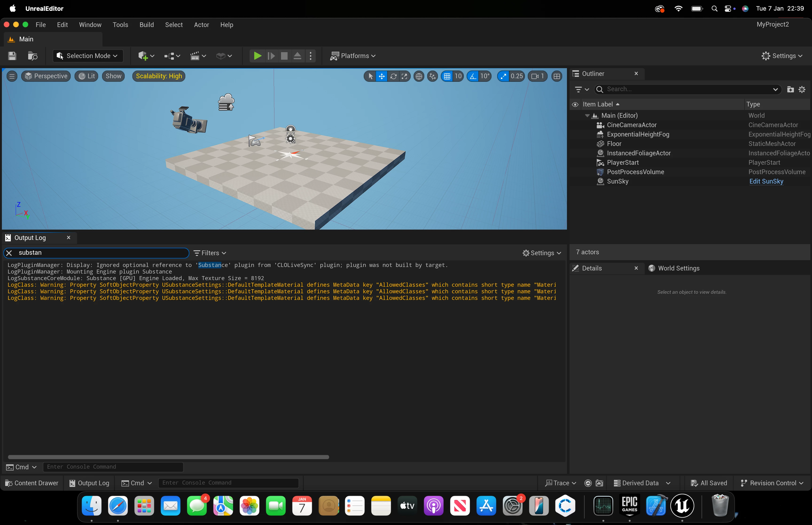The image size is (812, 525).
Task: Click the viewport layout maximize icon
Action: click(x=557, y=76)
